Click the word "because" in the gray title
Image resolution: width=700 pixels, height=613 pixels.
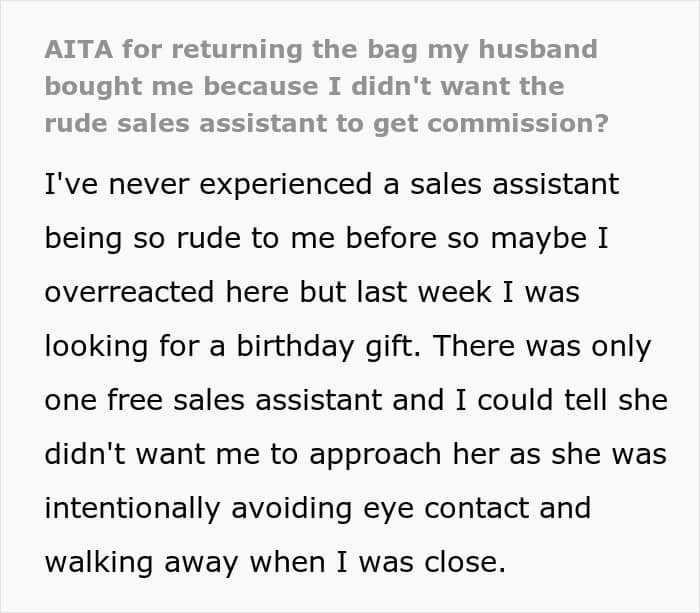coord(261,86)
